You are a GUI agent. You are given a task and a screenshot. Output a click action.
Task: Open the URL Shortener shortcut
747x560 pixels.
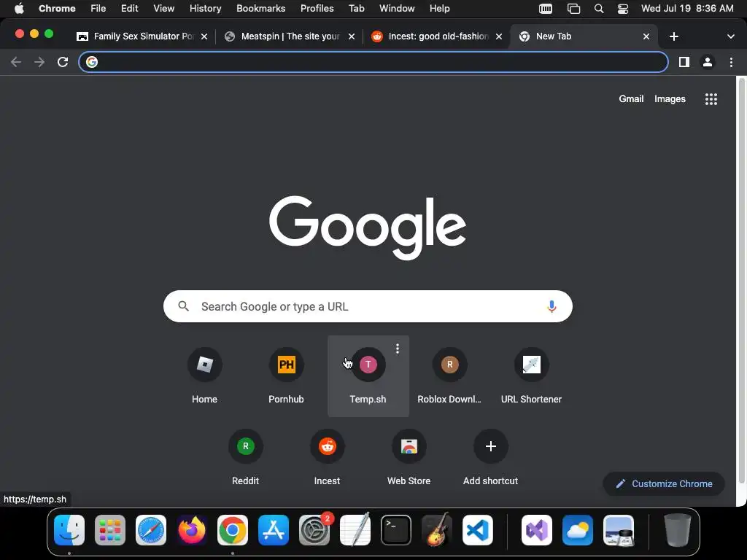pos(531,376)
